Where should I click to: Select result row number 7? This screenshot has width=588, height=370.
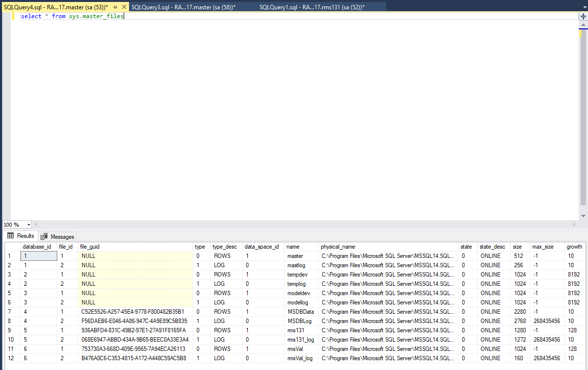[x=10, y=312]
